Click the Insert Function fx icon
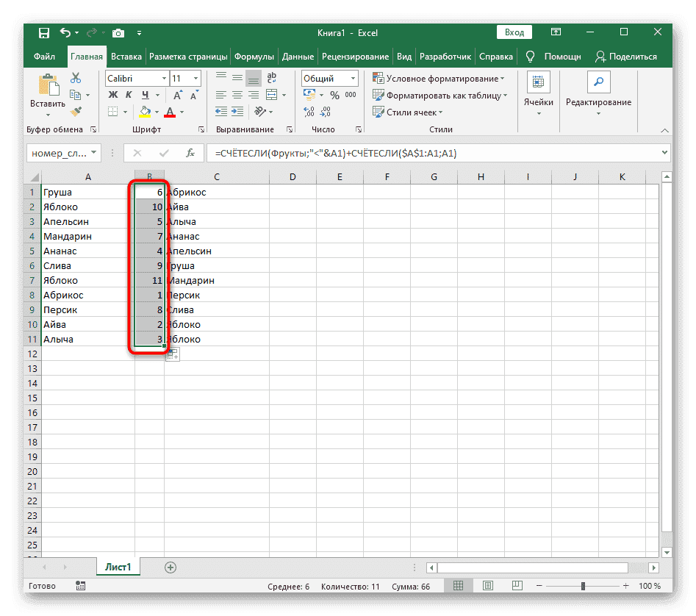 point(190,153)
